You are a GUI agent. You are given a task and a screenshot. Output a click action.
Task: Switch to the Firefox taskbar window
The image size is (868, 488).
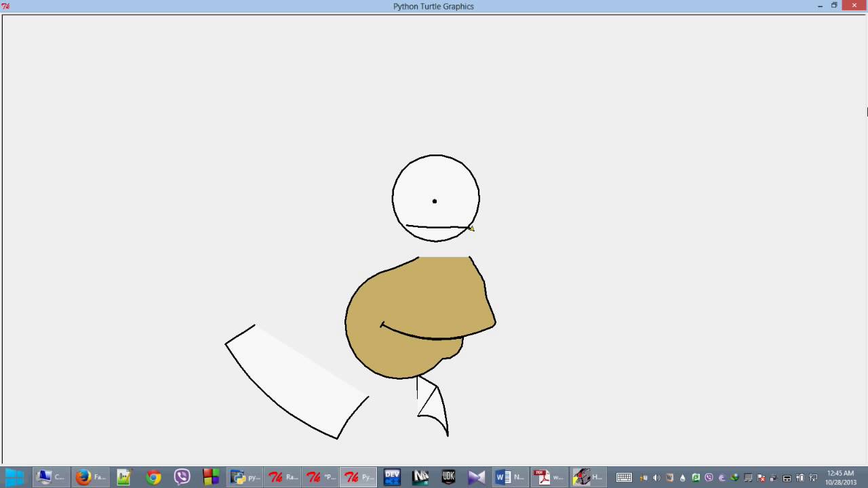(x=91, y=477)
